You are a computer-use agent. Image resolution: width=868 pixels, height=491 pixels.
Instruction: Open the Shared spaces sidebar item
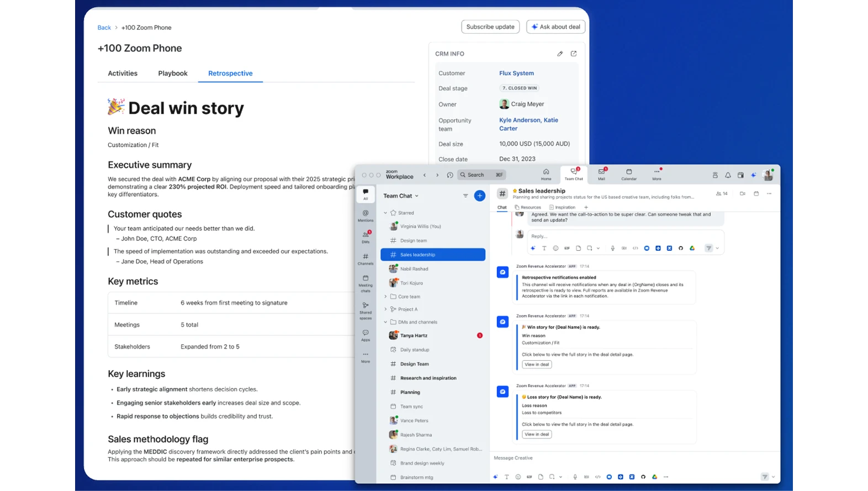point(366,310)
